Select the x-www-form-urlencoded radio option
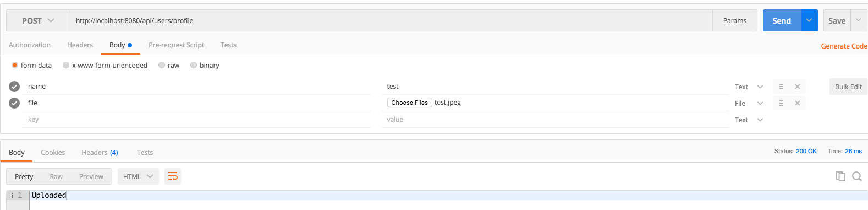 pyautogui.click(x=66, y=65)
